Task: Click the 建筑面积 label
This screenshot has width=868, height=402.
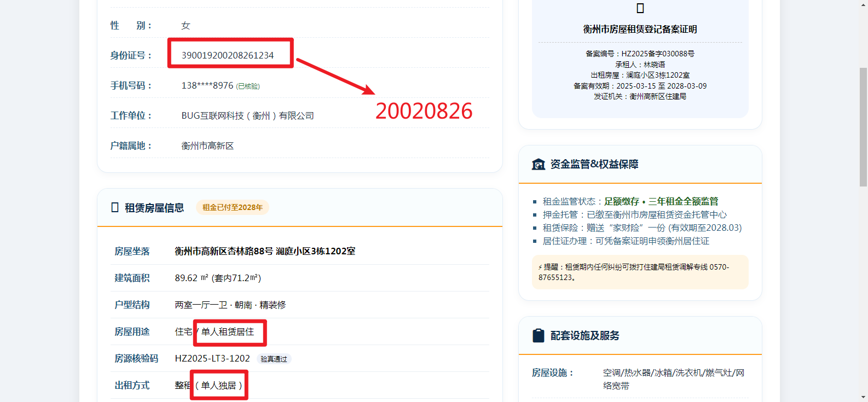Action: [x=132, y=278]
